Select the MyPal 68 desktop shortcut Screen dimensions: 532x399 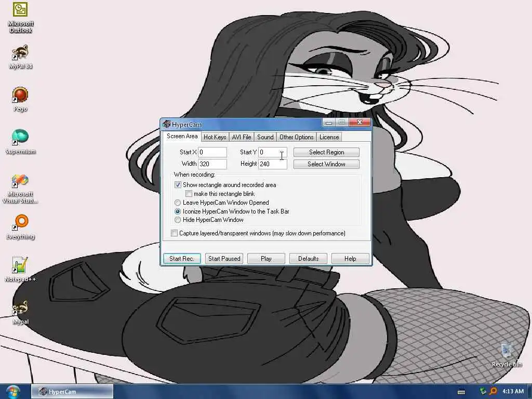[20, 57]
